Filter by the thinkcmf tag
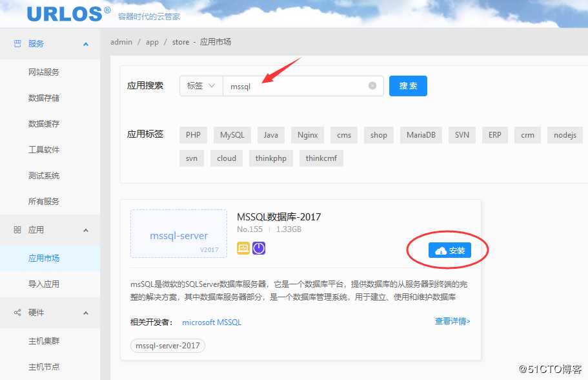Screen dimensions: 588x380 pos(321,158)
